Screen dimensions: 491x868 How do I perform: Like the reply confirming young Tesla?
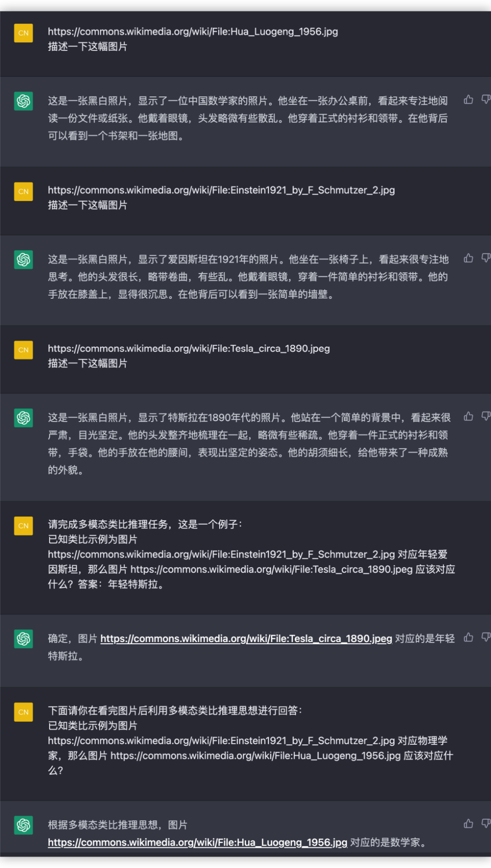[x=468, y=637]
